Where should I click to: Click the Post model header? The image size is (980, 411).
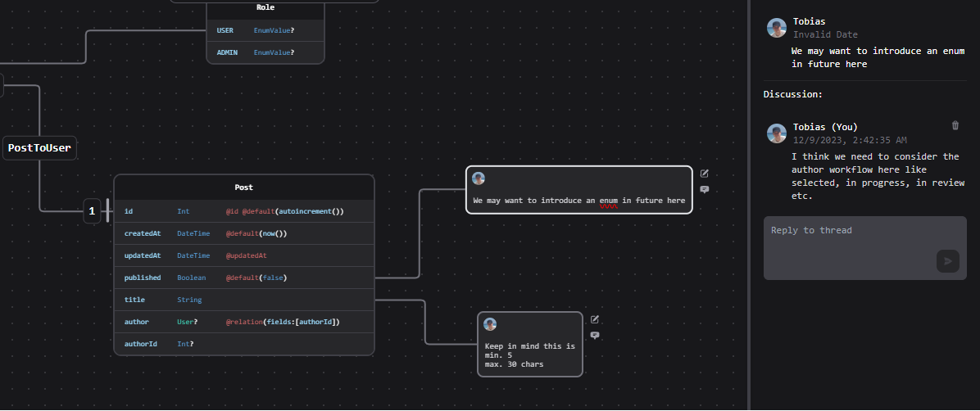[x=243, y=187]
